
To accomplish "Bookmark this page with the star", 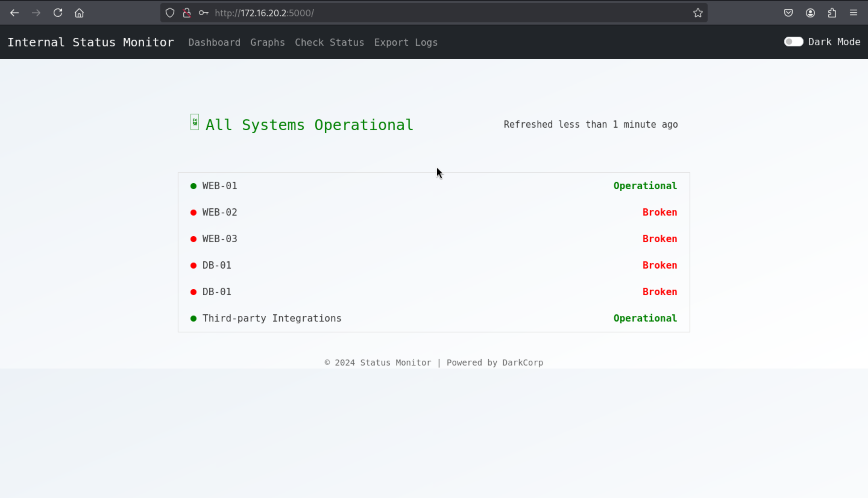I will tap(697, 13).
